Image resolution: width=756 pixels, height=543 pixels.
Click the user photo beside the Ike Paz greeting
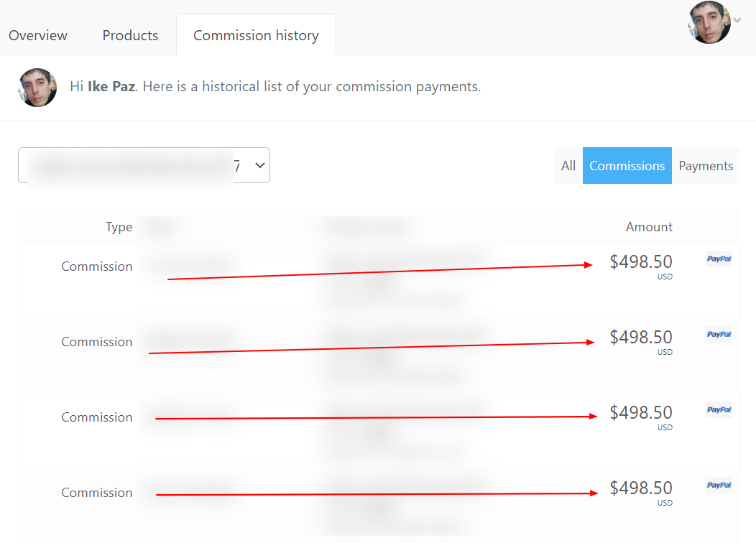(37, 87)
